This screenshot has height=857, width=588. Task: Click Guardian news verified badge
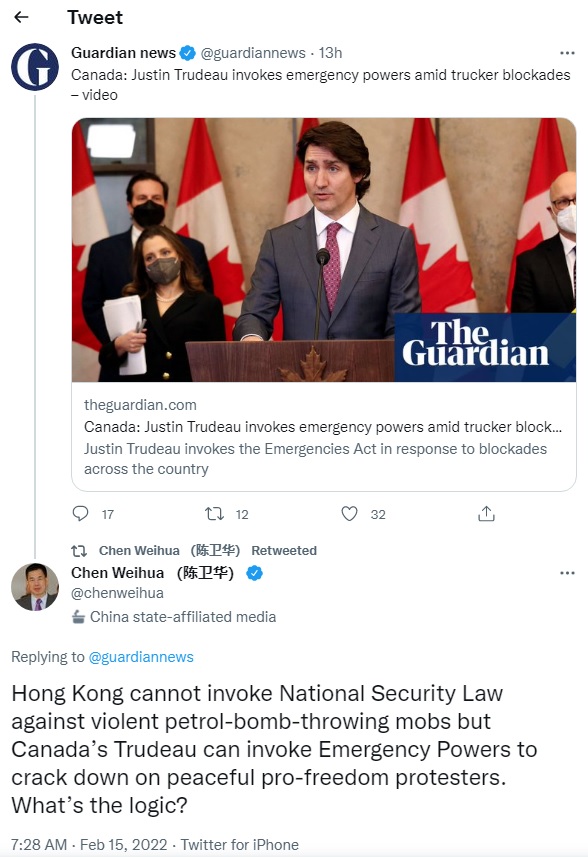[188, 53]
